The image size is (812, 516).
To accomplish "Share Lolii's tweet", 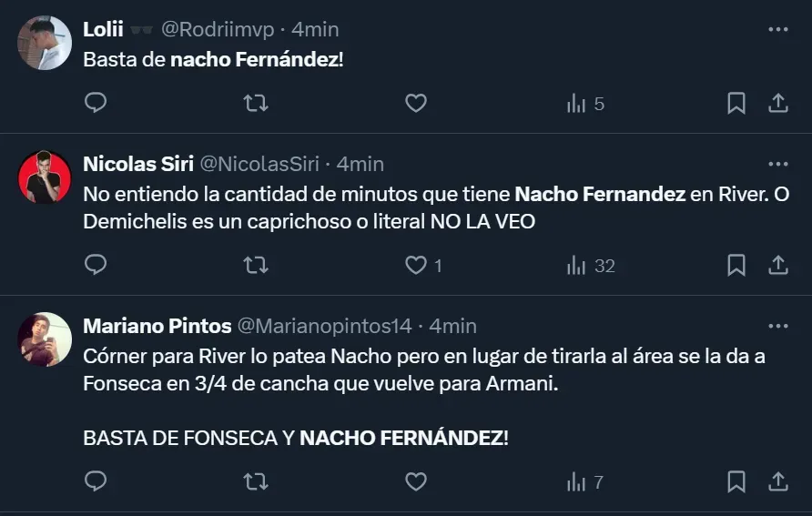I will tap(778, 104).
